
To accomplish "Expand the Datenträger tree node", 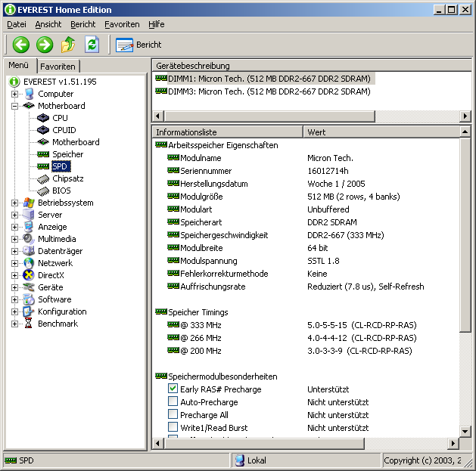I will 14,252.
